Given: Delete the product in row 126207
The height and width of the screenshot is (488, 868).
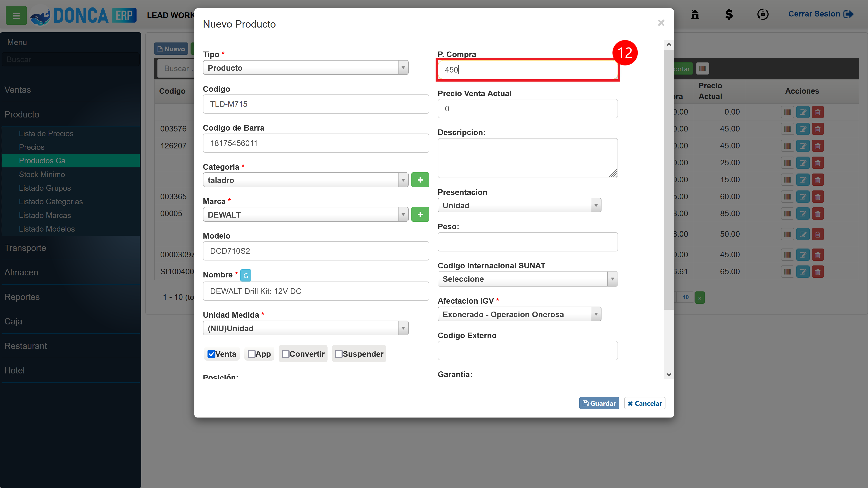Looking at the screenshot, I should [818, 146].
